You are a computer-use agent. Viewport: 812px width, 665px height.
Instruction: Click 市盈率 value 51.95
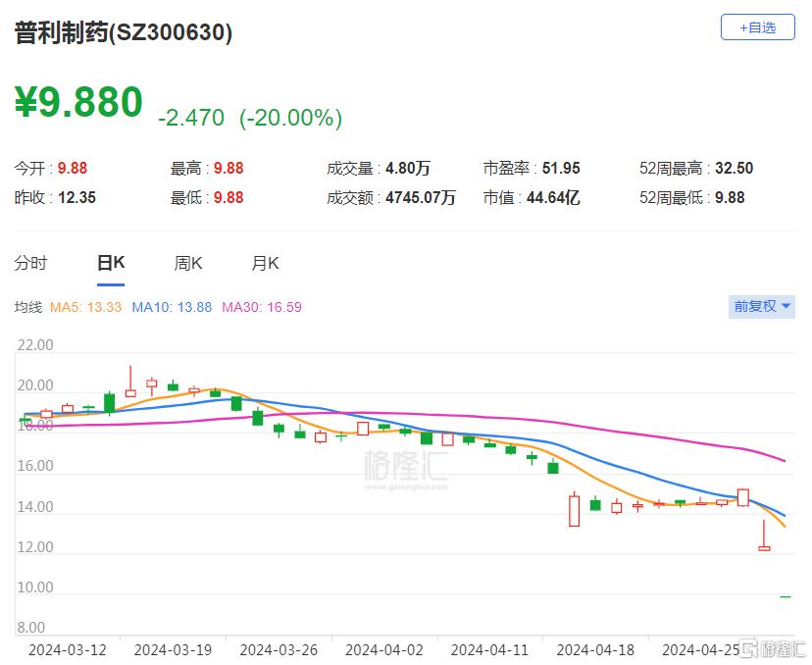click(x=561, y=168)
